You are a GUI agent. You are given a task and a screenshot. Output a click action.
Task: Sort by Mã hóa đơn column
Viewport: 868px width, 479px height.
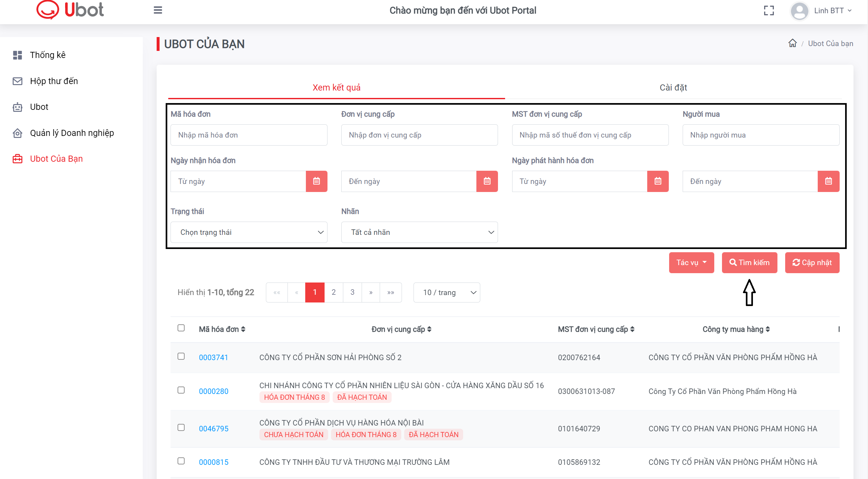click(222, 329)
